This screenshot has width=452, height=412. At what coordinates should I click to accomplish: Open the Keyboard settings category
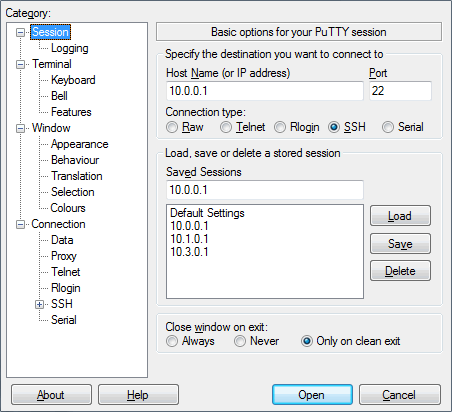click(x=73, y=80)
